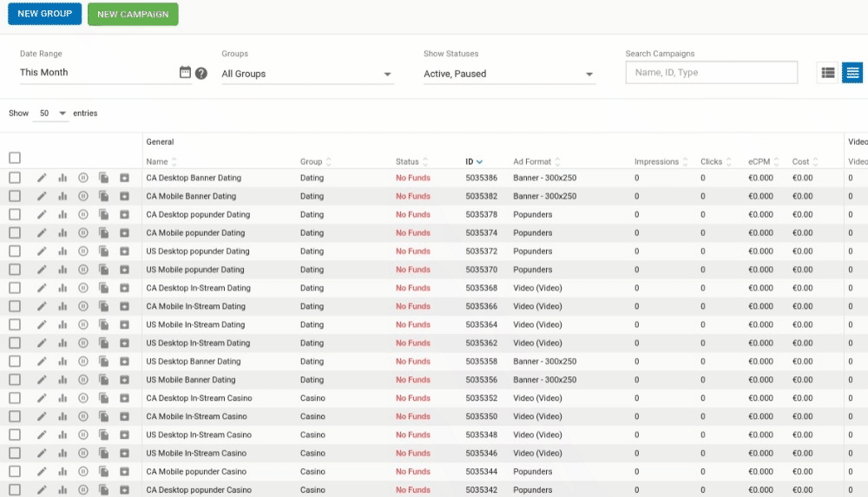Click the edit pencil for CA Desktop Banner Dating
Screen dimensions: 868x497
(42, 178)
